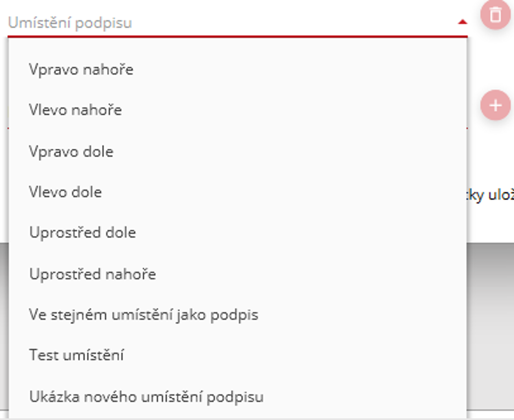Click the Umístění podpisu field label
The height and width of the screenshot is (420, 514).
70,23
